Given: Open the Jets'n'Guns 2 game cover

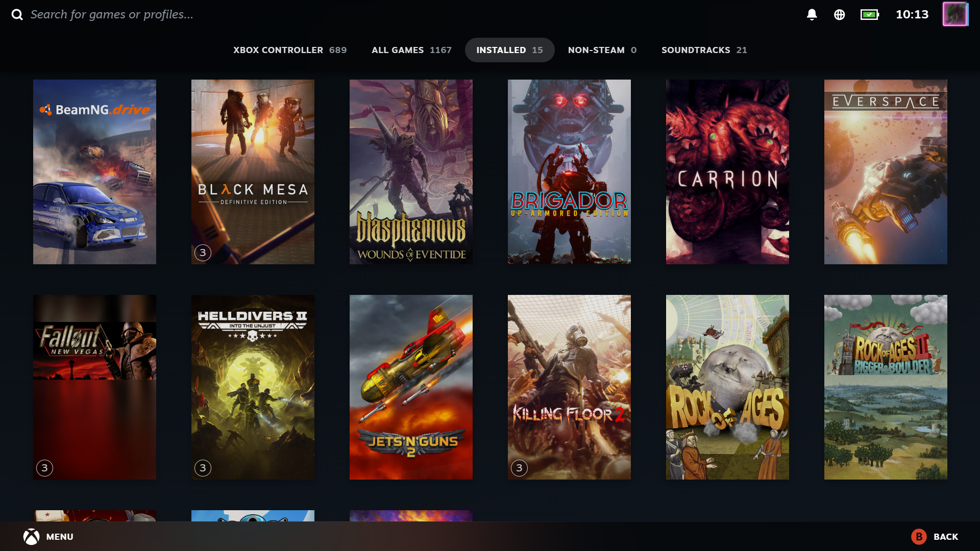Looking at the screenshot, I should pos(411,387).
